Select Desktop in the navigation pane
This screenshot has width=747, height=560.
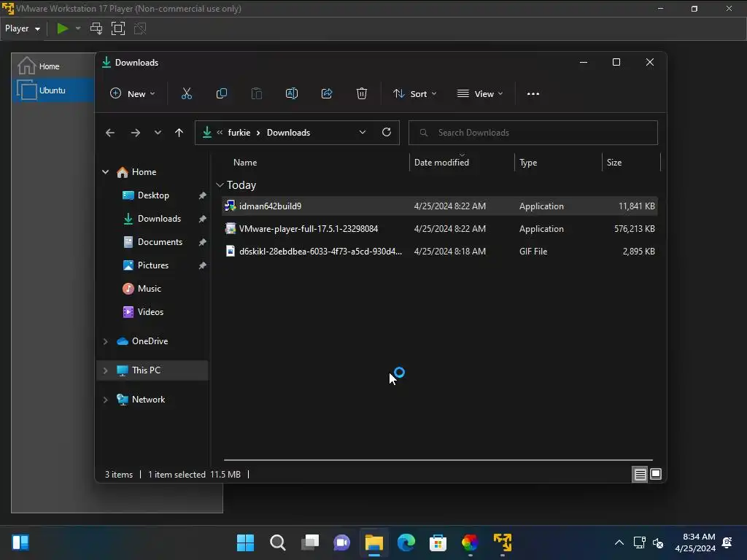tap(153, 195)
